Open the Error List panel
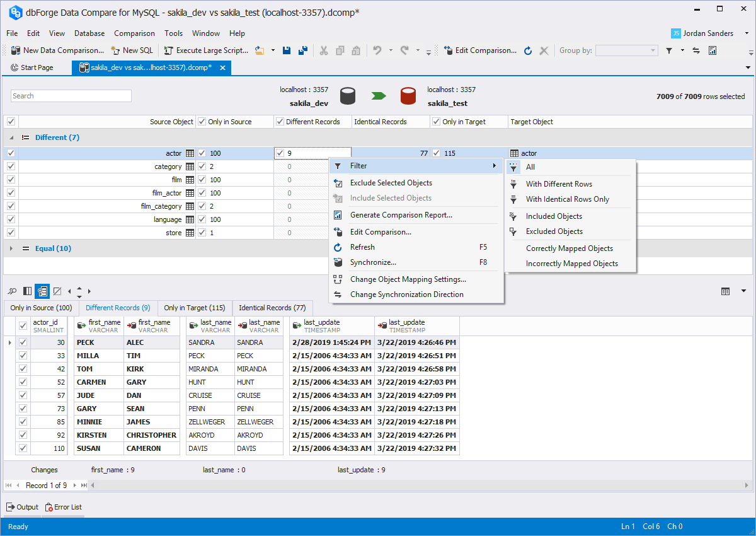This screenshot has height=536, width=756. coord(64,507)
